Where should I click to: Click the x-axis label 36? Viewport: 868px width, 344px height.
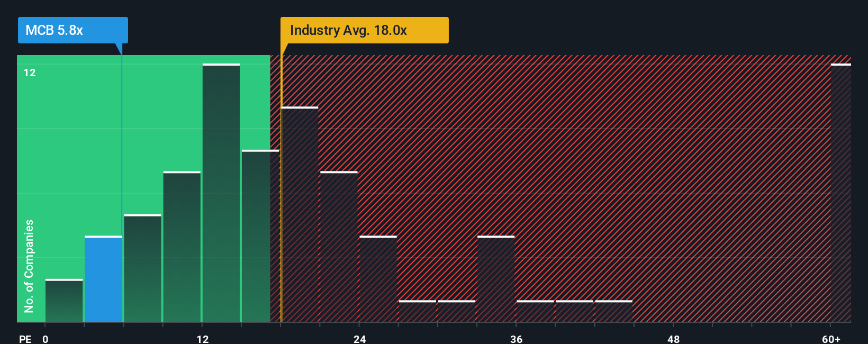coord(517,339)
